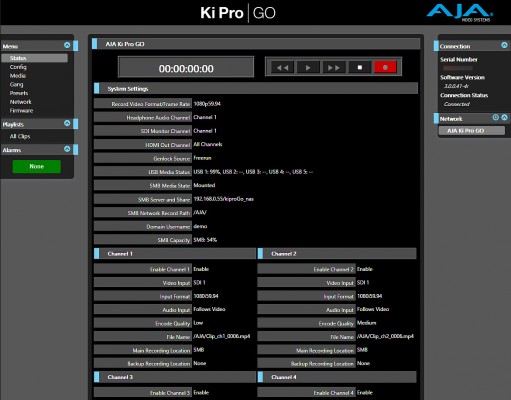This screenshot has height=400, width=511.
Task: Click the fast forward transport button
Action: tap(334, 67)
